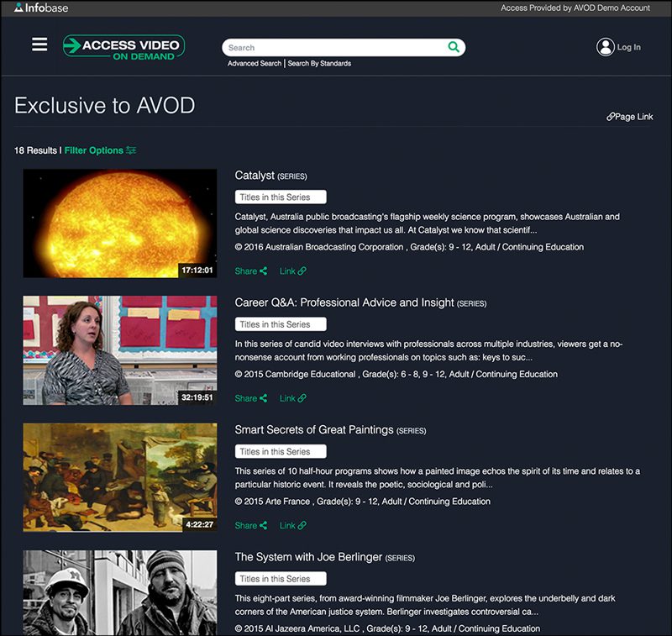
Task: Click '© 2015 Arte France' copyright text
Action: point(272,502)
